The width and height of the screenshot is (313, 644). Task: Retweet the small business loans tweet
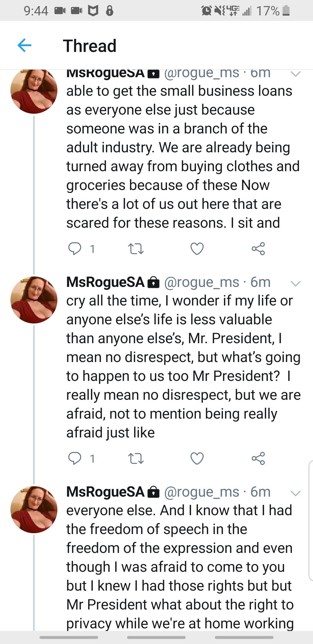(x=136, y=249)
